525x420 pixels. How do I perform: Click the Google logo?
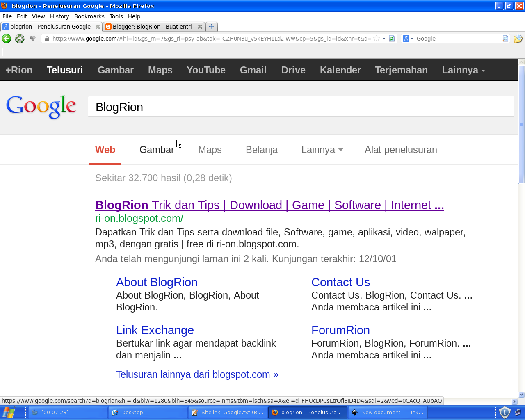pyautogui.click(x=41, y=107)
